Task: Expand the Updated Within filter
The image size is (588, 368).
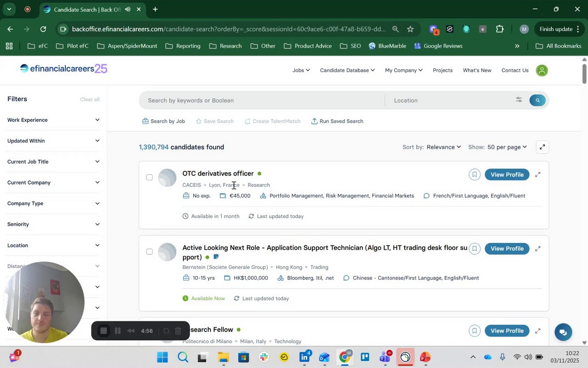Action: pos(53,141)
